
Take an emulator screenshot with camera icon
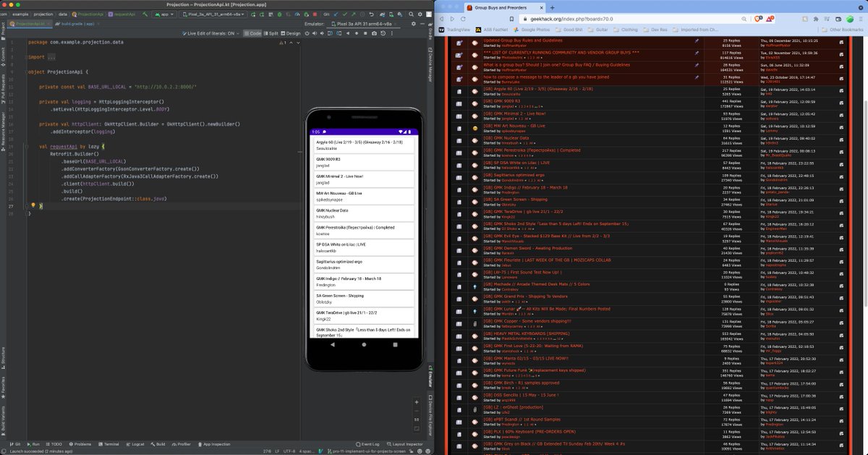[x=374, y=33]
